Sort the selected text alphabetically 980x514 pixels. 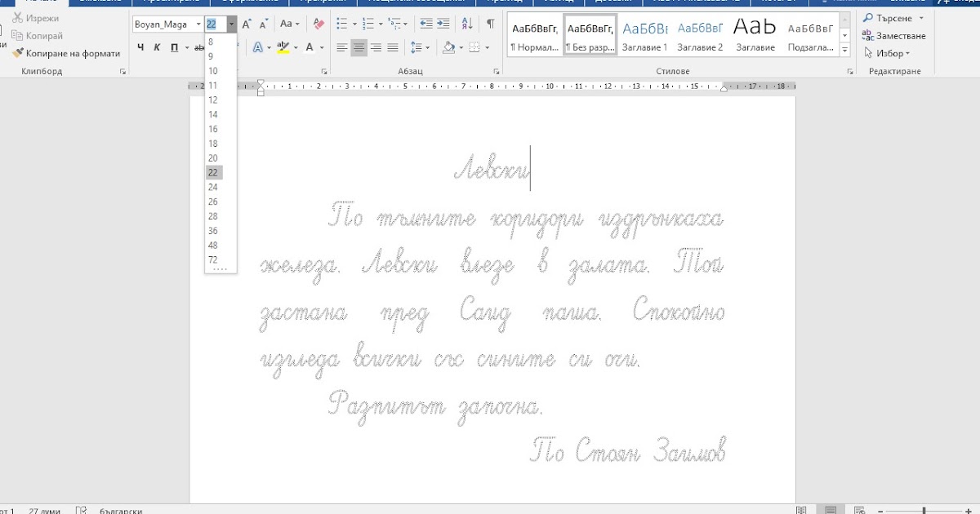469,24
